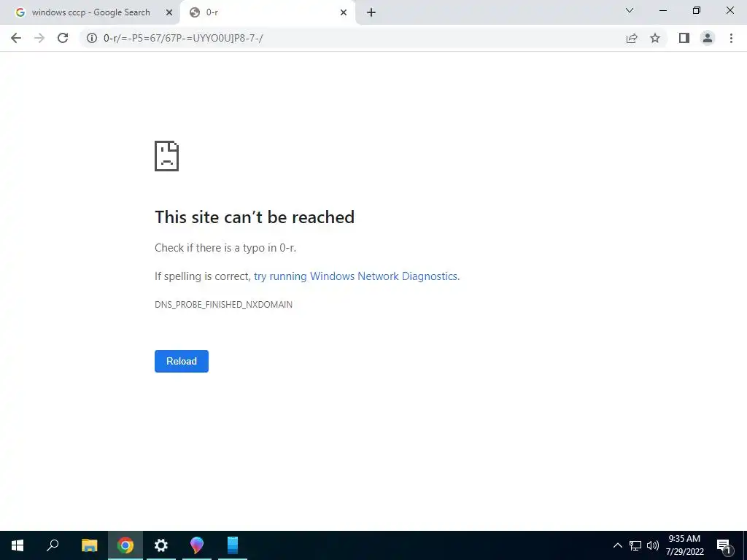Reload page using toolbar refresh icon
747x560 pixels.
[63, 38]
